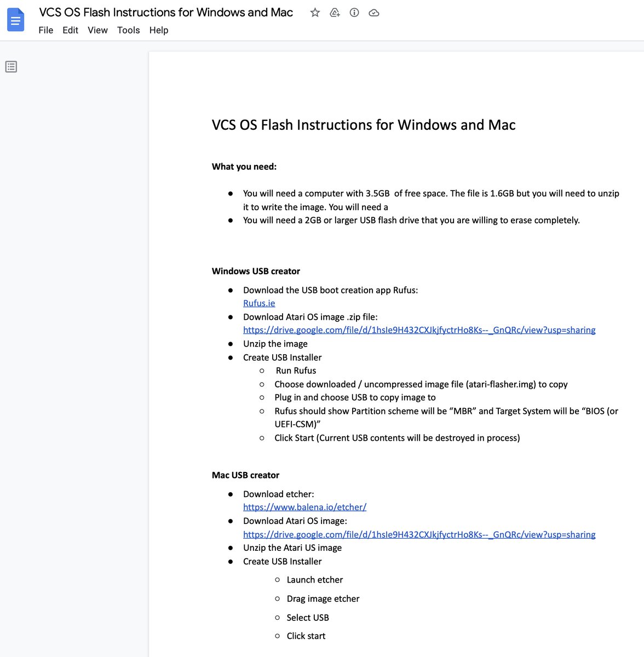The image size is (644, 657).
Task: Click 'Create USB Installer' under Windows section
Action: (x=283, y=358)
